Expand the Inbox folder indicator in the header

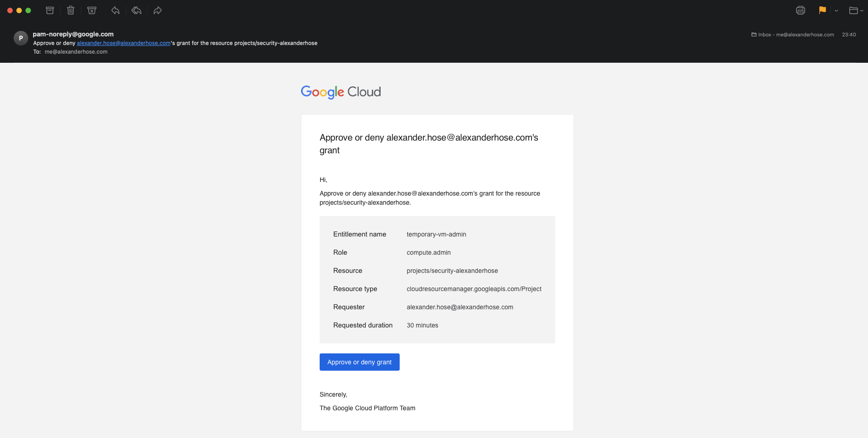[x=754, y=35]
